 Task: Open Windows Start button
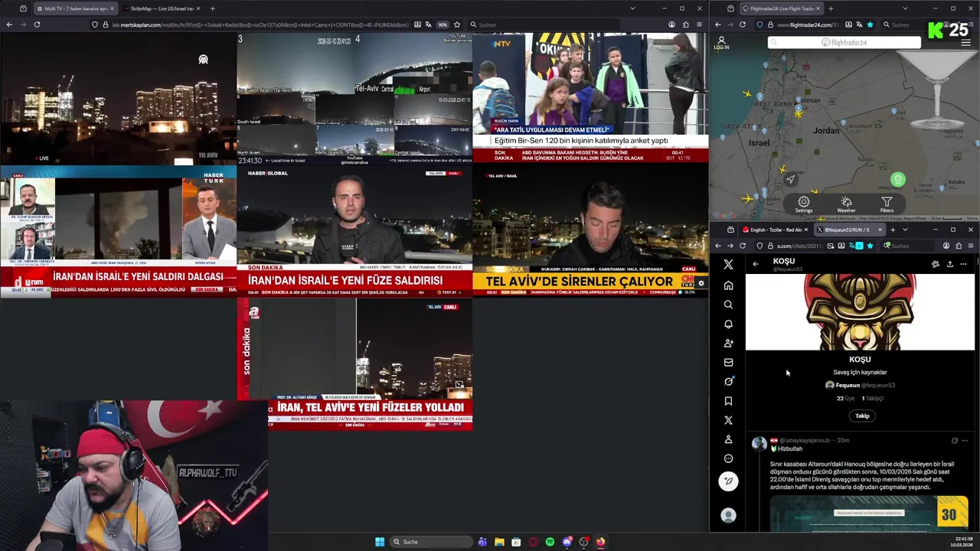(380, 542)
